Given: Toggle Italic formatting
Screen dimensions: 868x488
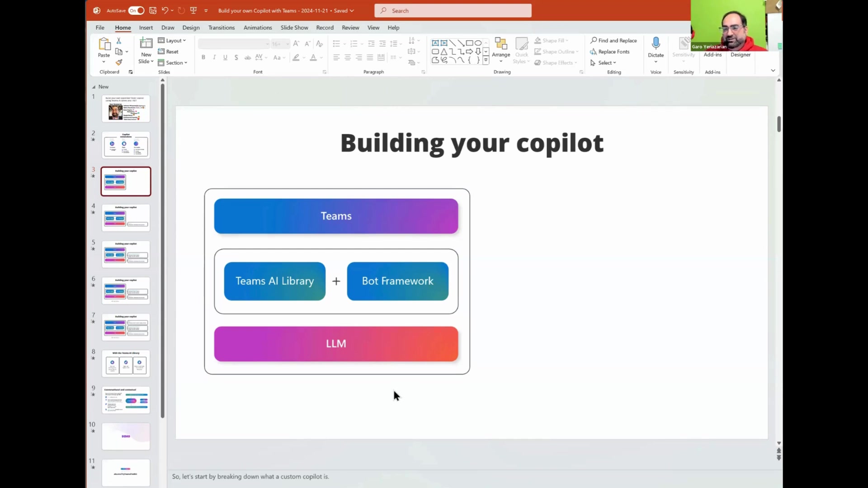Looking at the screenshot, I should click(214, 57).
